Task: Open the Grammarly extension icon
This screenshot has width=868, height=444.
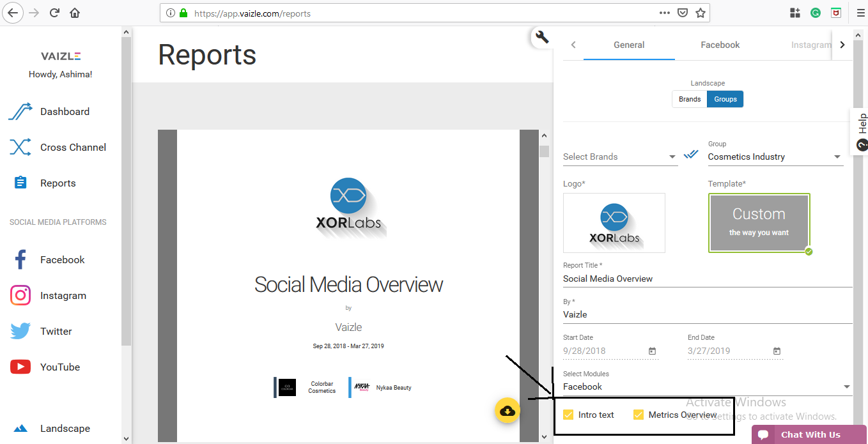Action: tap(816, 13)
